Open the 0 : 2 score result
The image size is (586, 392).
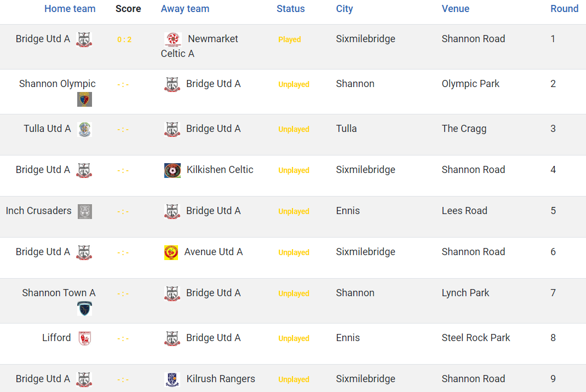pos(124,39)
